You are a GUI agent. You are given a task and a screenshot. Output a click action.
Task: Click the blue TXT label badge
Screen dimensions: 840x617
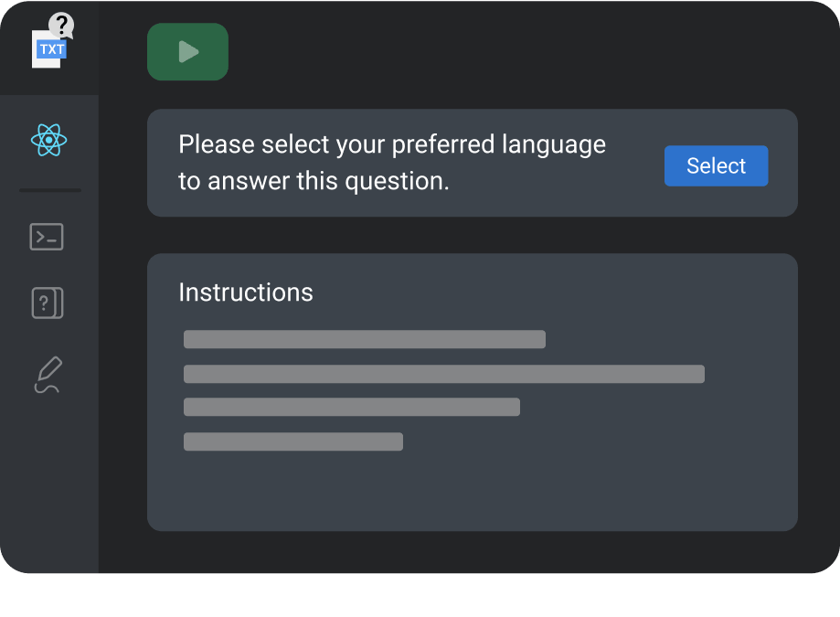(x=51, y=49)
